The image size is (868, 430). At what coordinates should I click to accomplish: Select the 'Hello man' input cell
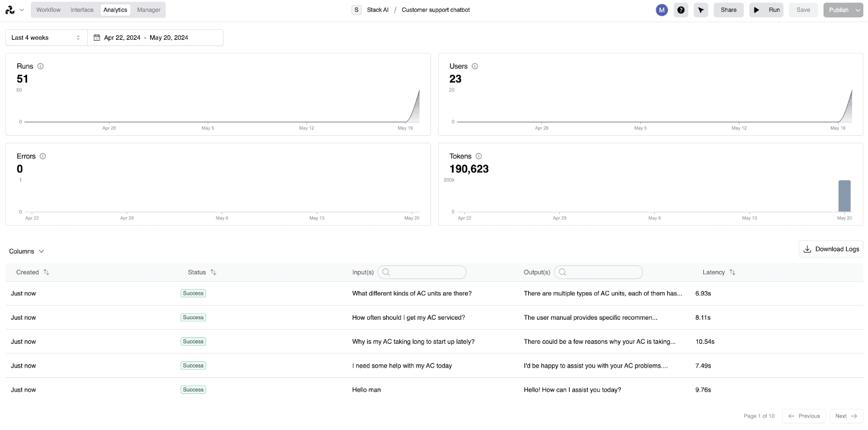click(366, 390)
